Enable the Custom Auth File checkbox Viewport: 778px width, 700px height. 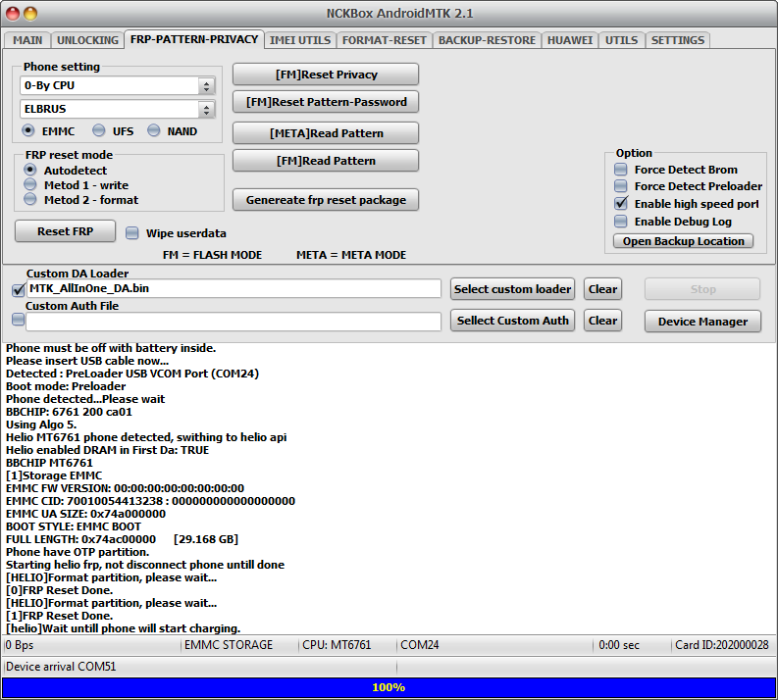[x=19, y=320]
